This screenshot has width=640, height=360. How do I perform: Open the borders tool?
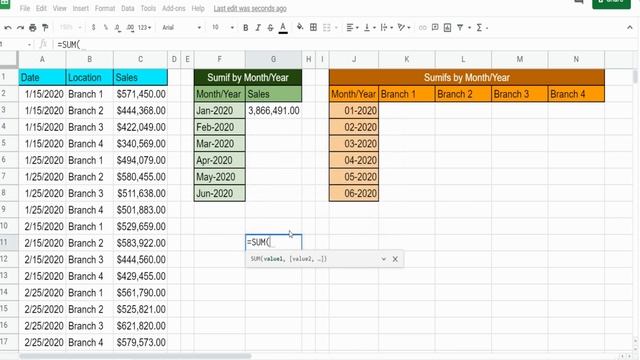313,27
